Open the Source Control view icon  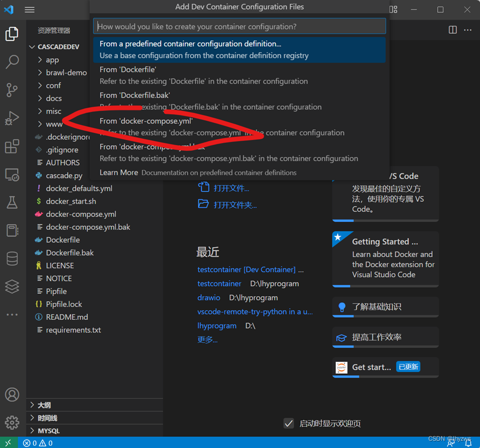pos(12,90)
